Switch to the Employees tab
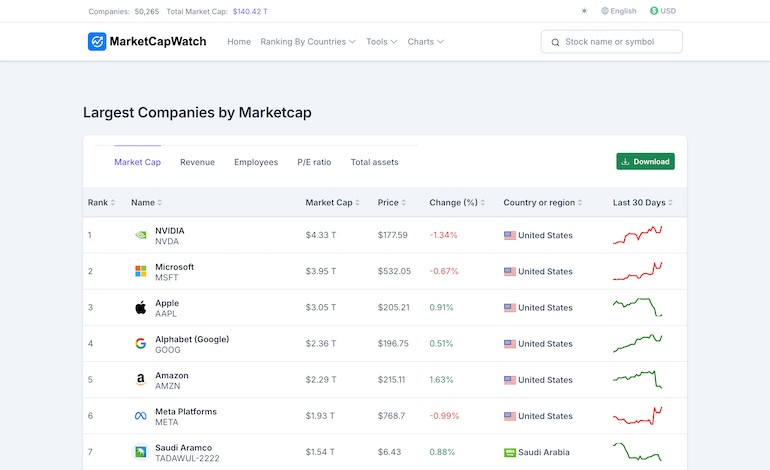This screenshot has width=770, height=470. point(256,162)
